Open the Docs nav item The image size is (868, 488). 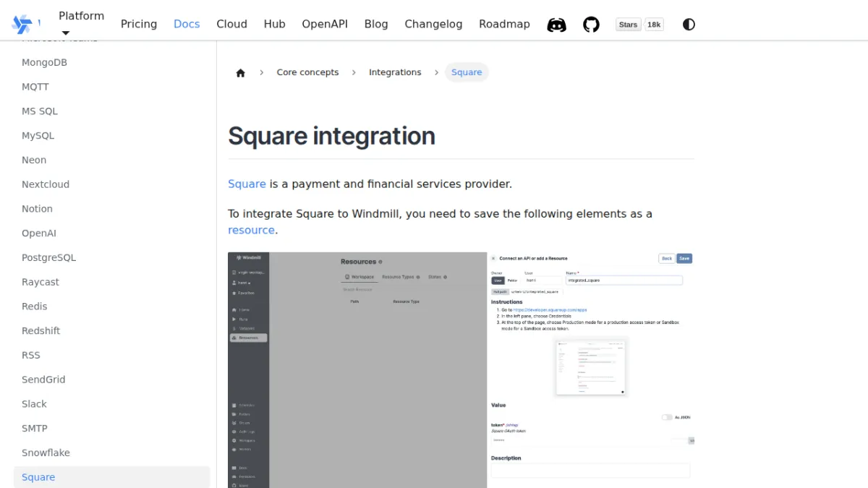[187, 24]
